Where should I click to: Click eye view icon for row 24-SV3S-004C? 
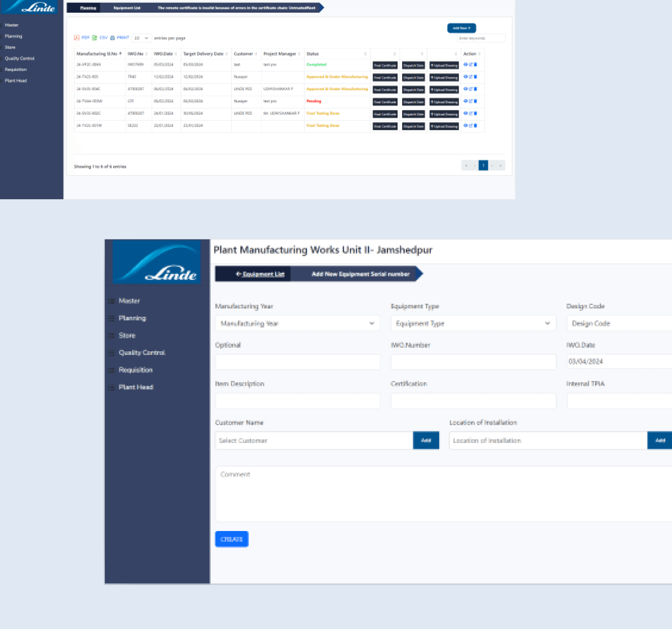pos(466,89)
